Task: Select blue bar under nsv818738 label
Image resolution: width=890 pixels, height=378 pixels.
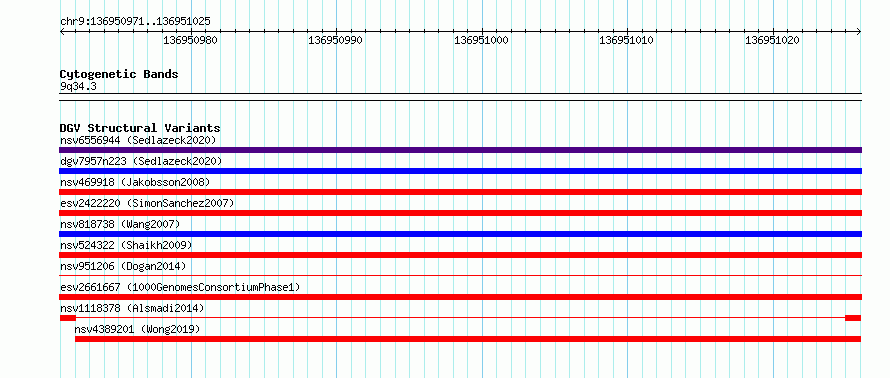Action: coord(460,234)
